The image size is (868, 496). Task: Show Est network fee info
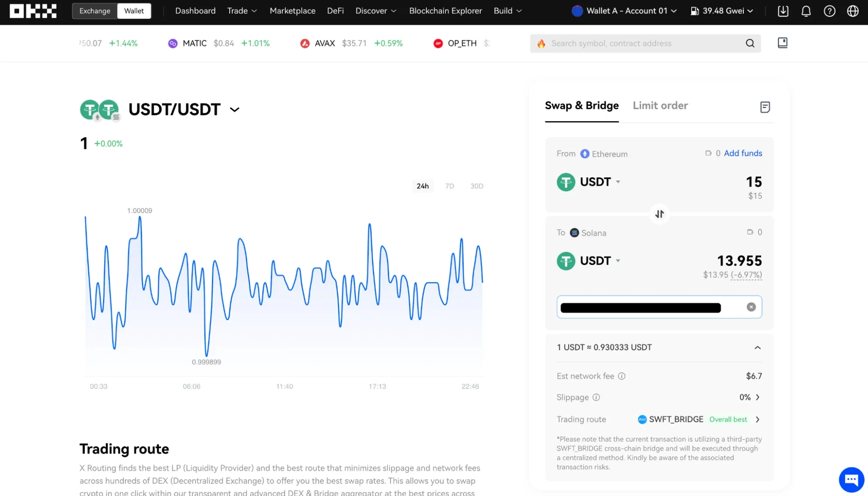622,376
